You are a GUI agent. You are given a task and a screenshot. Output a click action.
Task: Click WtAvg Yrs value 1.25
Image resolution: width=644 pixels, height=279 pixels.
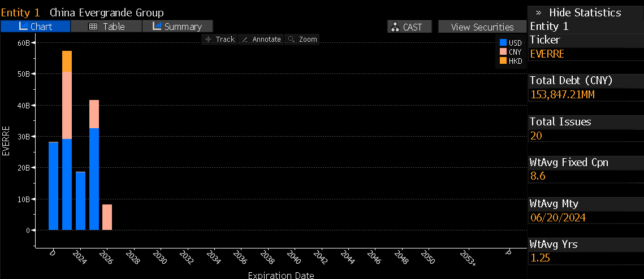pos(540,258)
